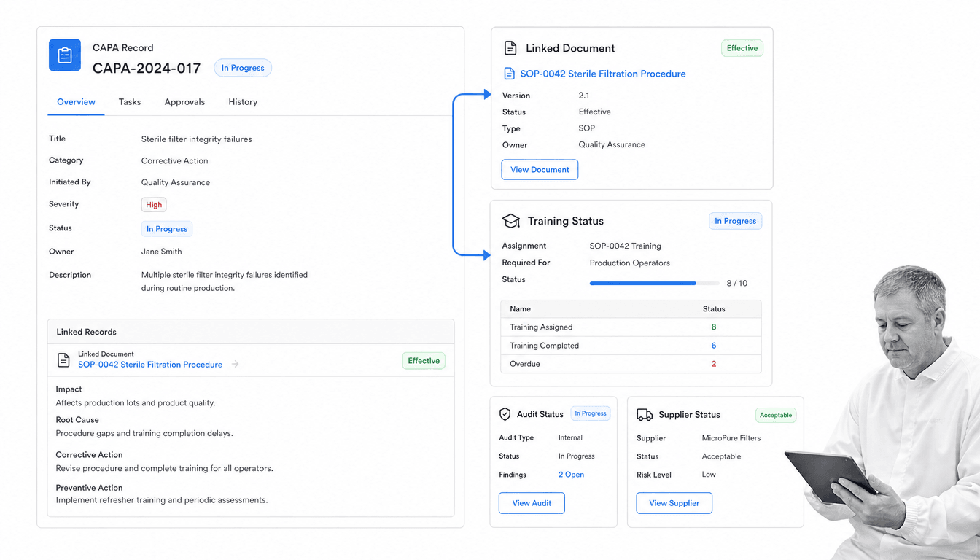Open the Approvals tab
This screenshot has height=560, width=980.
pyautogui.click(x=184, y=102)
